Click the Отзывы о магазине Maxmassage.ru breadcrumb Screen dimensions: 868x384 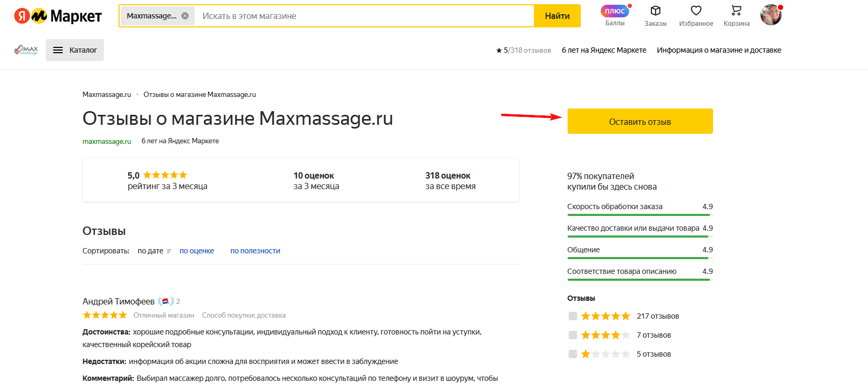click(200, 95)
